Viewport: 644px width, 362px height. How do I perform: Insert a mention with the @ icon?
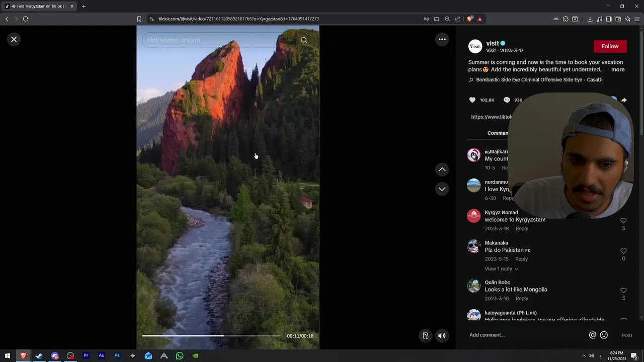tap(593, 335)
